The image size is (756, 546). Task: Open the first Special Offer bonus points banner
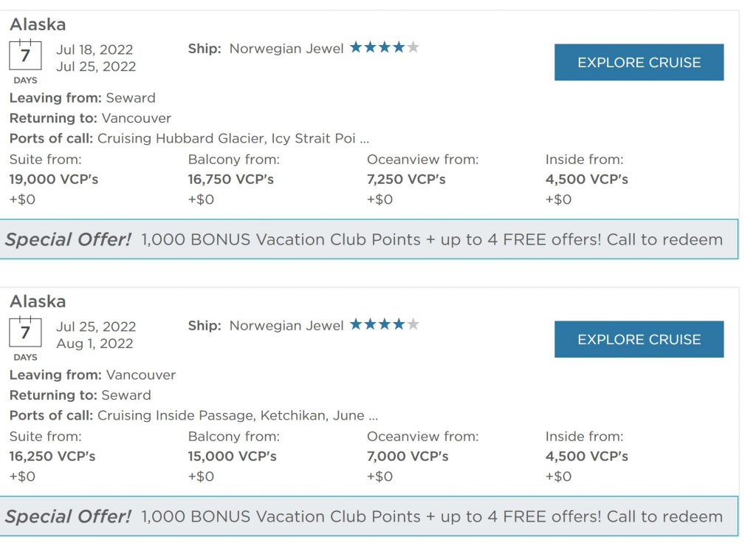click(369, 239)
